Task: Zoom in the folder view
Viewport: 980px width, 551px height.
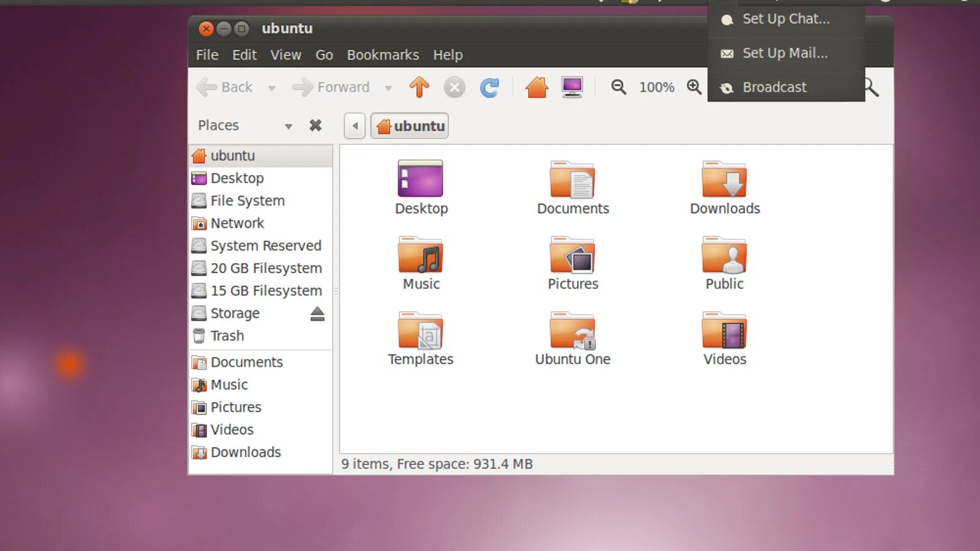Action: [694, 88]
